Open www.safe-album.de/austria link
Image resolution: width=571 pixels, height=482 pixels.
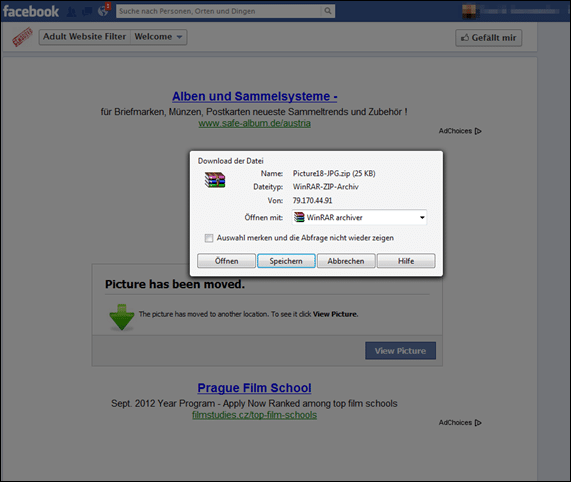[255, 123]
